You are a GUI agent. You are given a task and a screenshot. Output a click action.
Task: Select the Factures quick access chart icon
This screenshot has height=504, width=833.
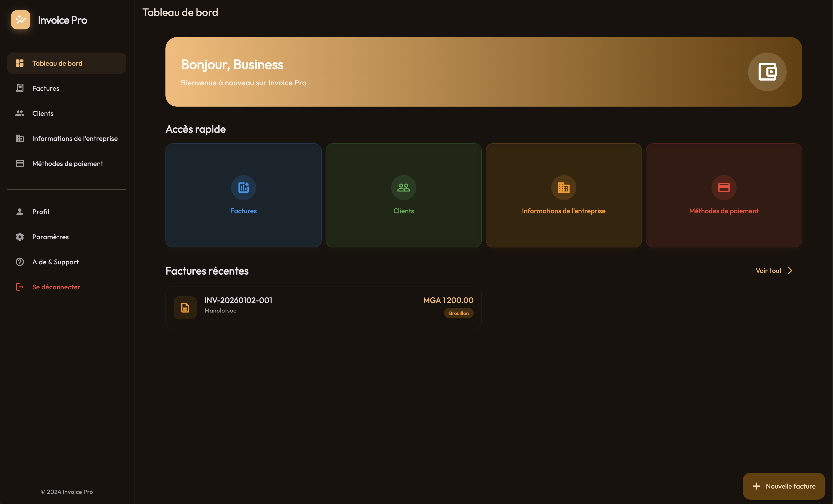243,187
